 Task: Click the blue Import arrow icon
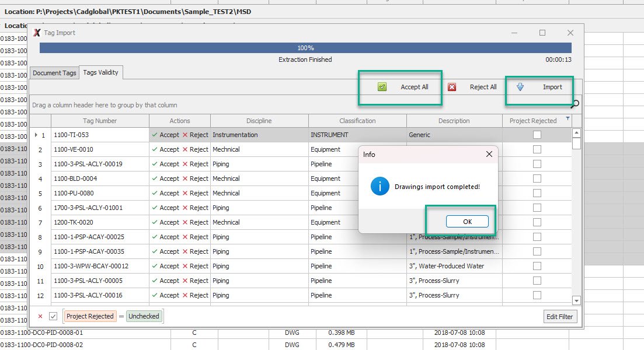click(520, 87)
